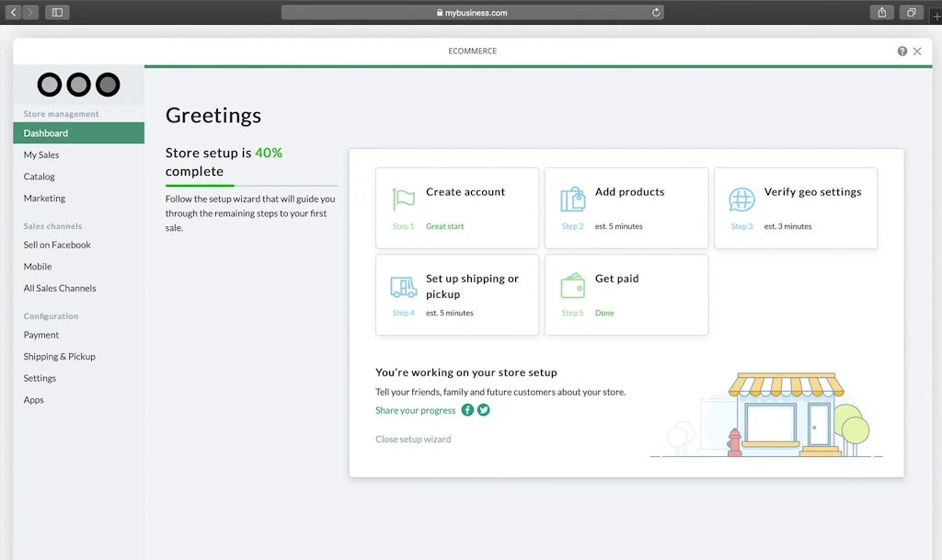Screen dimensions: 942x560
Task: Click the shopping bag icon for Add products
Action: pos(572,200)
